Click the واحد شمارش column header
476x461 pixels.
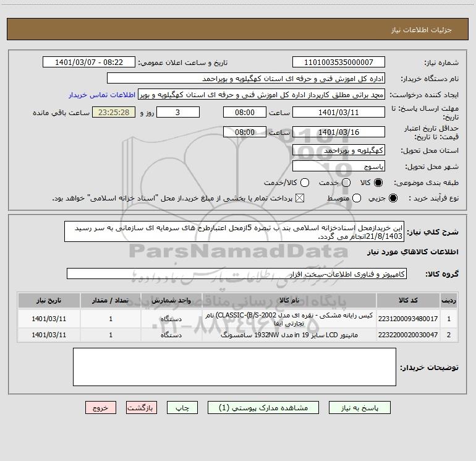click(171, 301)
